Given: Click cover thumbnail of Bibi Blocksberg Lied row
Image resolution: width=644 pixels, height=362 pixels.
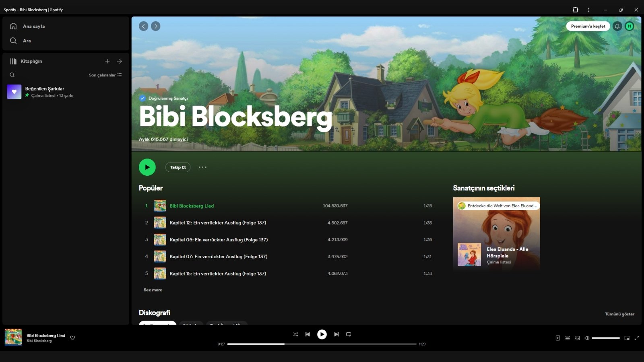Looking at the screenshot, I should coord(160,206).
